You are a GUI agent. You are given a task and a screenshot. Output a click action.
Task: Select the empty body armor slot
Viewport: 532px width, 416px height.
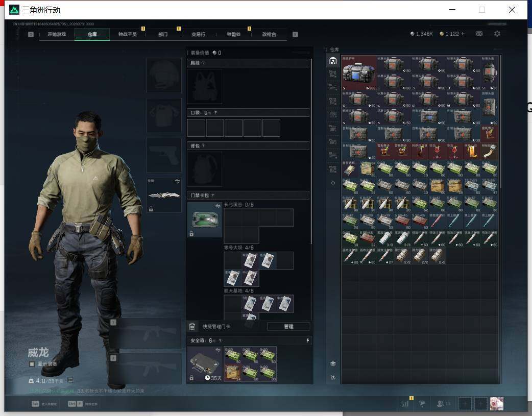point(164,115)
